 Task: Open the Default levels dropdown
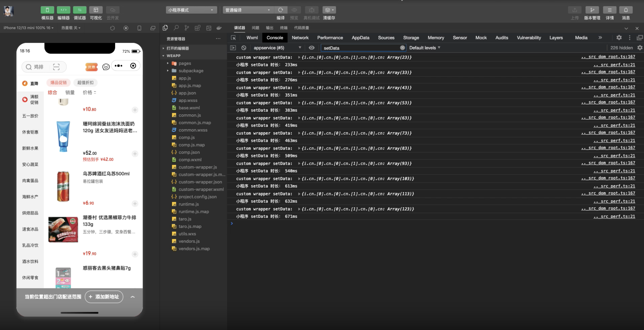[x=425, y=47]
